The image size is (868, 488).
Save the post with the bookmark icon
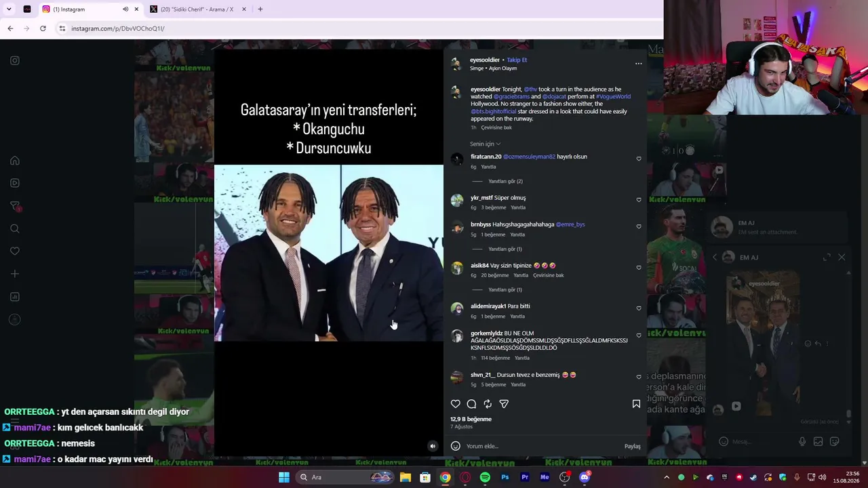pyautogui.click(x=636, y=404)
